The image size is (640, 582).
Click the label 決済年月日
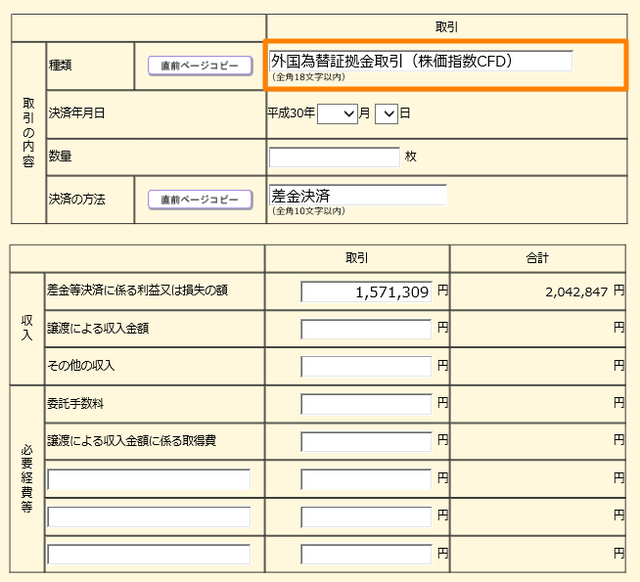pos(77,113)
